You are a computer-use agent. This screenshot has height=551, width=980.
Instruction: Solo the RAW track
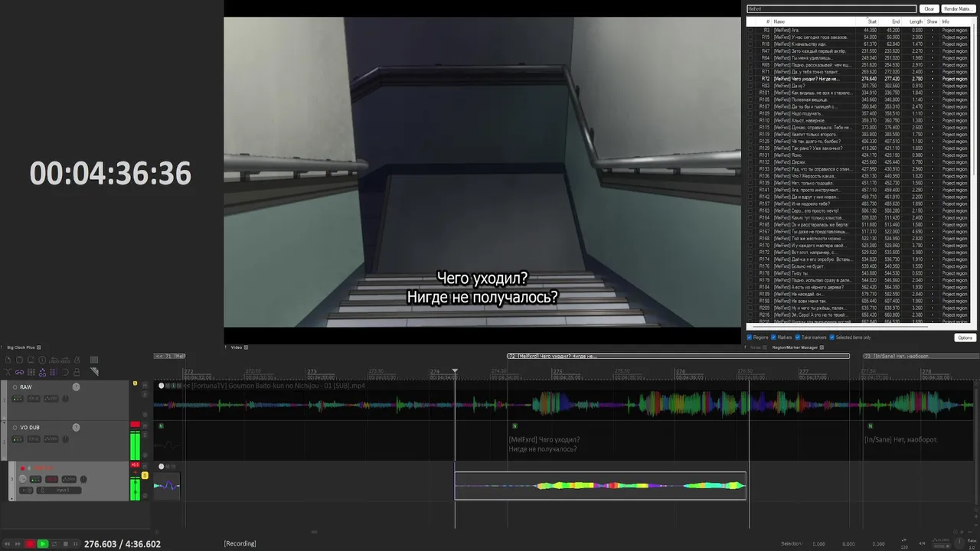click(x=145, y=395)
